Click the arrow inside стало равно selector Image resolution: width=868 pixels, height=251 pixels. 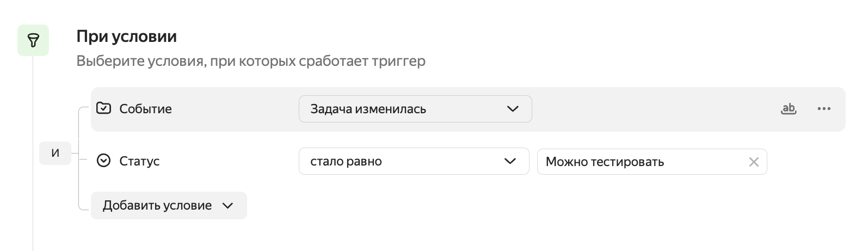tap(510, 161)
